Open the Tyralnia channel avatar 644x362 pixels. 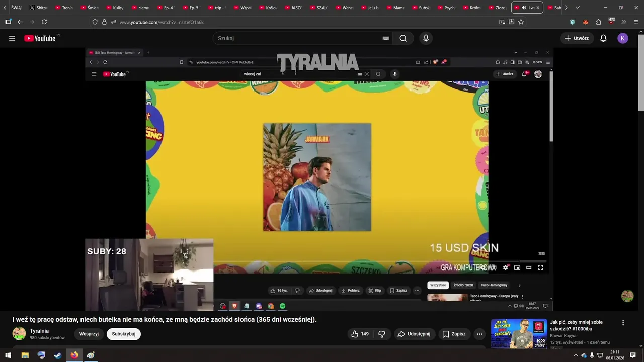coord(19,334)
